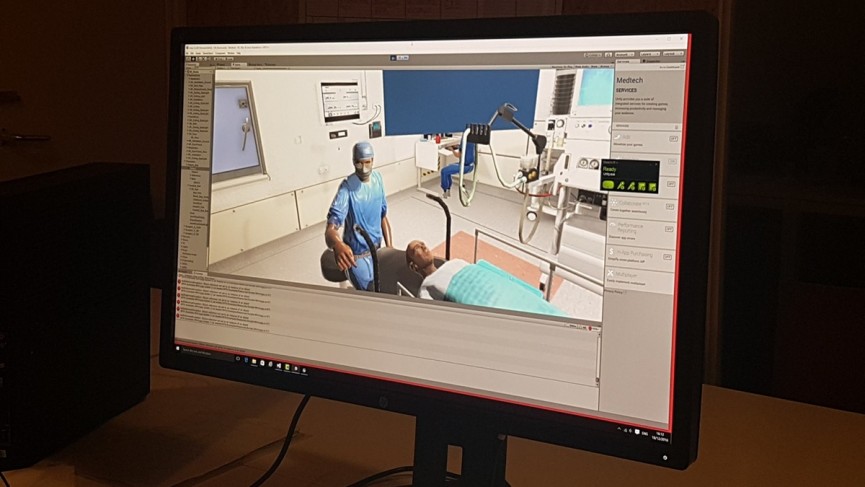Click the cloud services icon
The height and width of the screenshot is (487, 865).
click(x=608, y=55)
